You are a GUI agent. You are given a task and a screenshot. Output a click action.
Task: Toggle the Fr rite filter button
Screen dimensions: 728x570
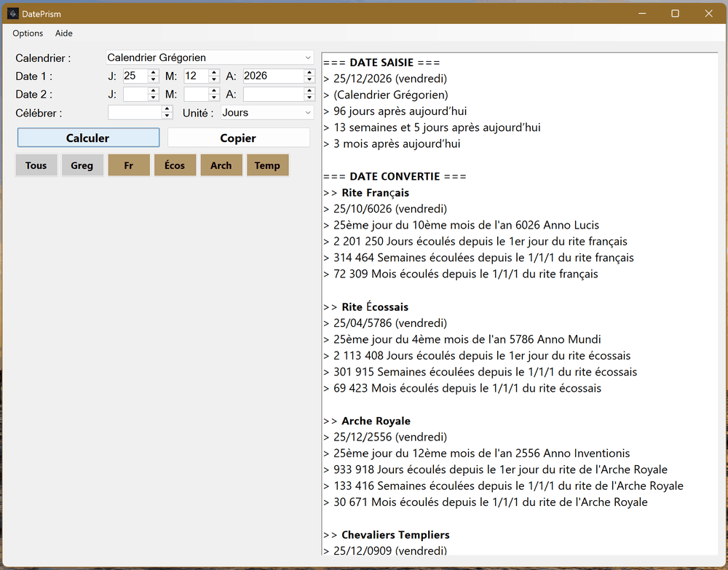pos(129,165)
